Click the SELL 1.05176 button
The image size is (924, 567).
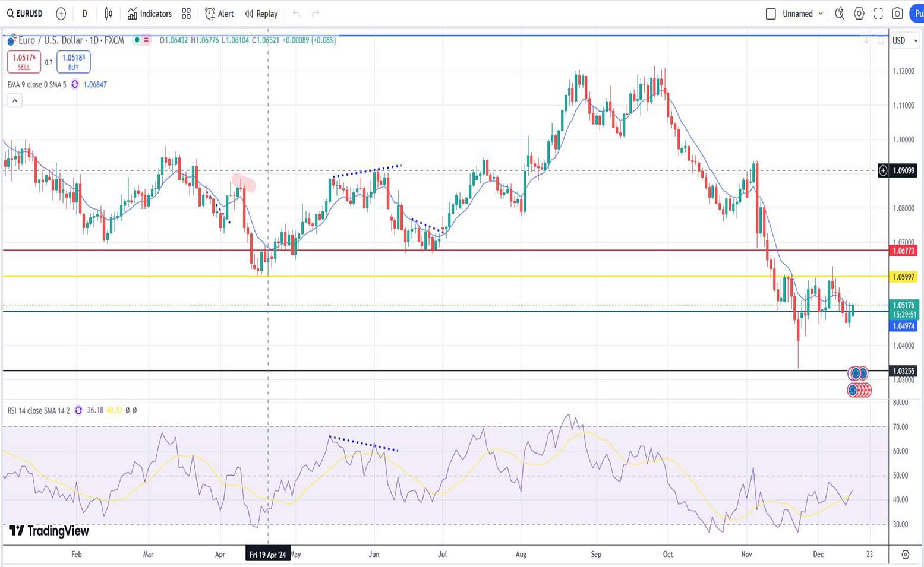24,62
